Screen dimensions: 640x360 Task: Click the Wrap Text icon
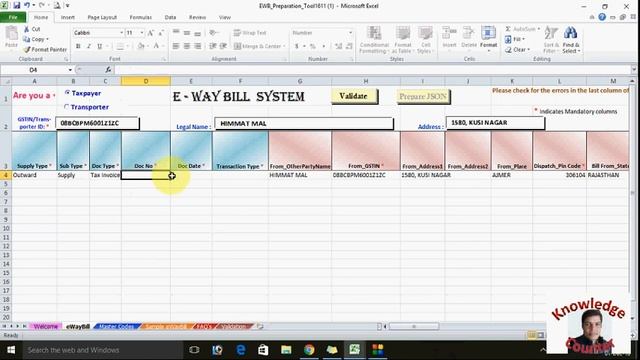(x=237, y=33)
